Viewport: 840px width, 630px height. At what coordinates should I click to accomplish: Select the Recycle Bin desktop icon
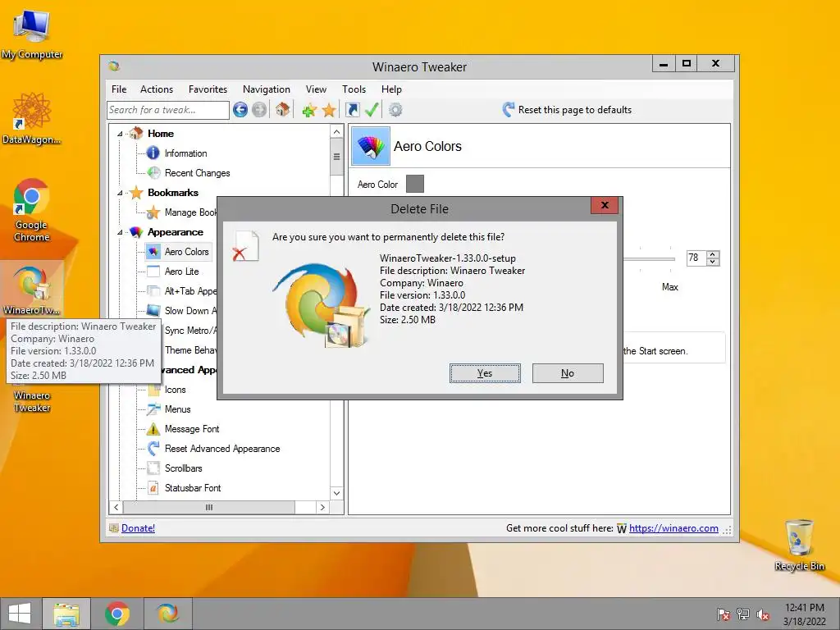(799, 545)
